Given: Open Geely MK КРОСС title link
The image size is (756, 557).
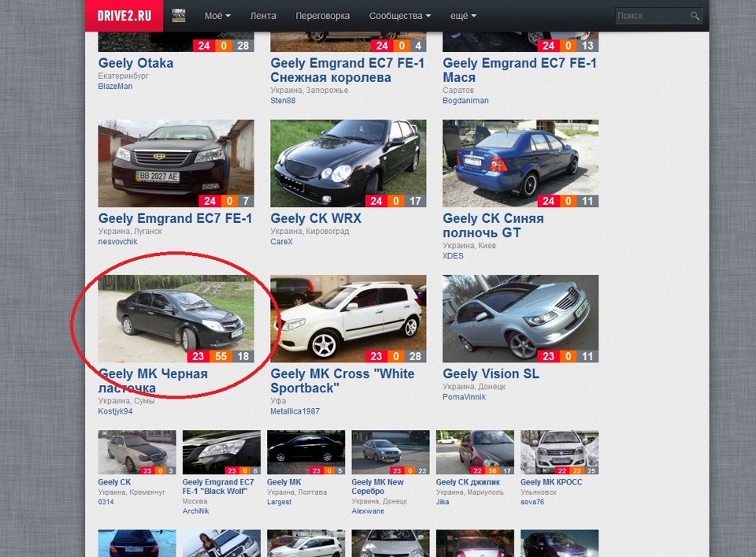Looking at the screenshot, I should [x=551, y=482].
